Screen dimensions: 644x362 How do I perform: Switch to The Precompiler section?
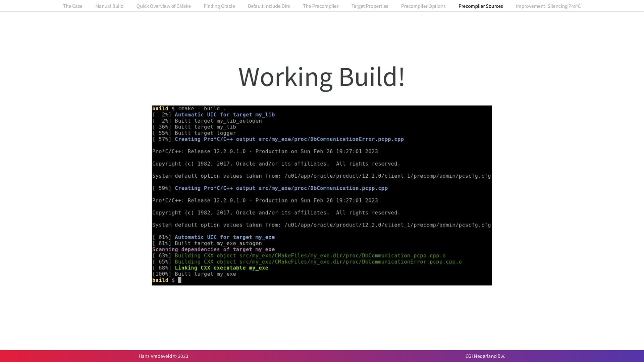[320, 6]
